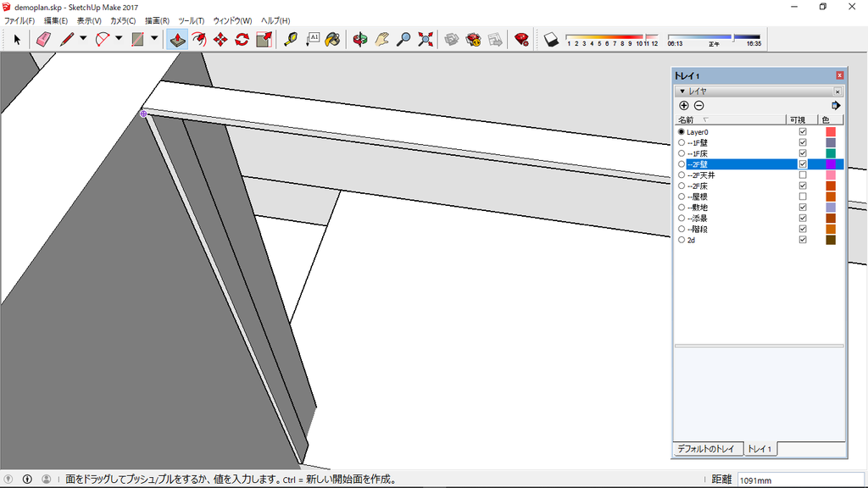Select the Tape Measure tool
Viewport: 868px width, 488px height.
coord(291,39)
